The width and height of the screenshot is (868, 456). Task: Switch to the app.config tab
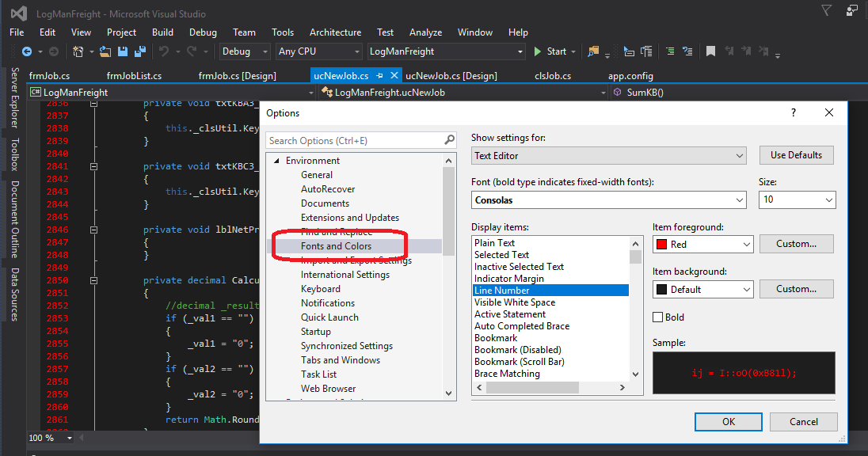pyautogui.click(x=630, y=76)
